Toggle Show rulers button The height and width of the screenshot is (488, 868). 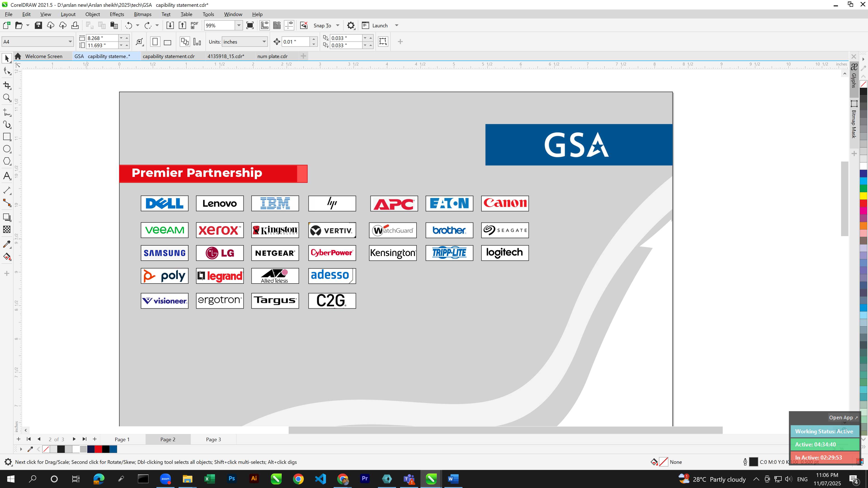click(264, 26)
